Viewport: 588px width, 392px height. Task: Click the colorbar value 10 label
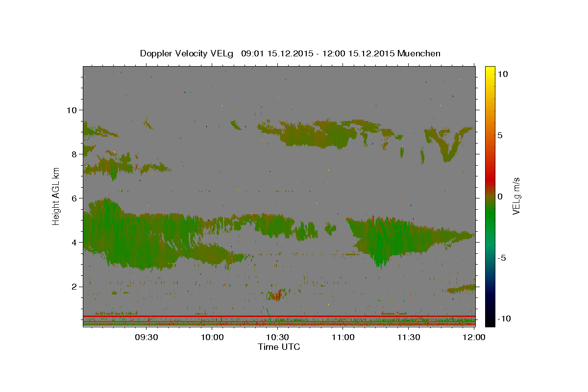(x=503, y=74)
